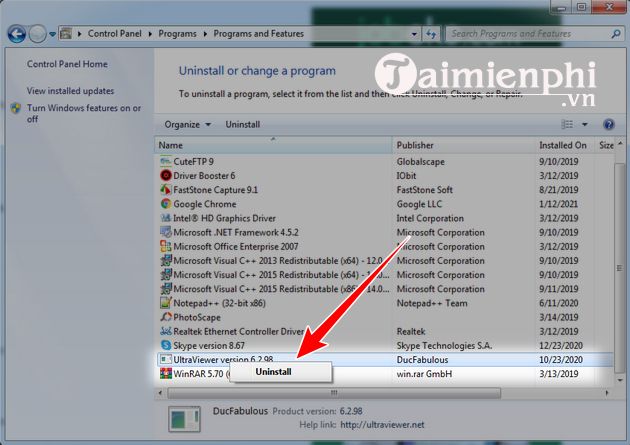Click the Realtek publisher cell
Viewport: 630px width, 445px height.
click(411, 332)
